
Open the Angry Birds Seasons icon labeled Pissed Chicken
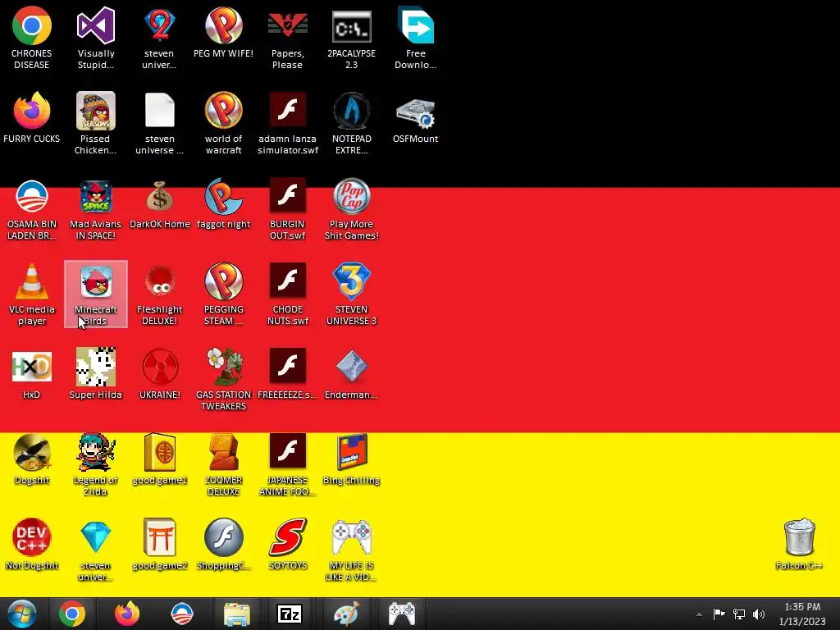point(96,111)
